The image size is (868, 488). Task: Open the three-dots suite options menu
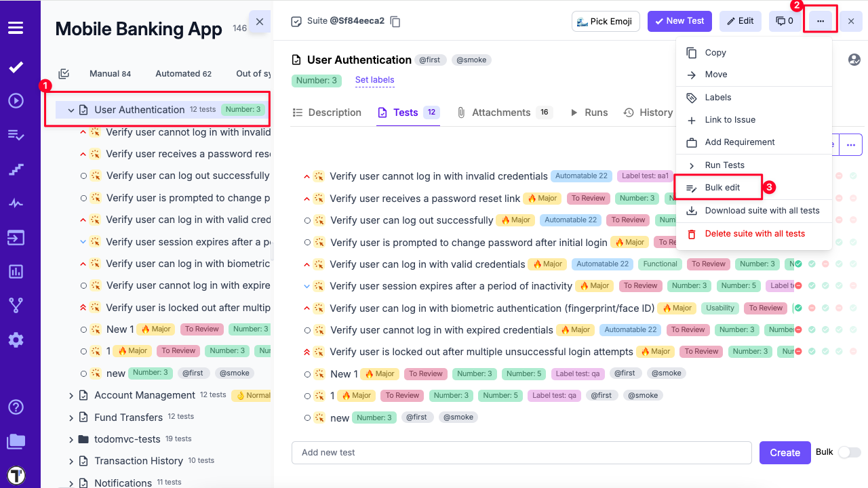pos(821,21)
